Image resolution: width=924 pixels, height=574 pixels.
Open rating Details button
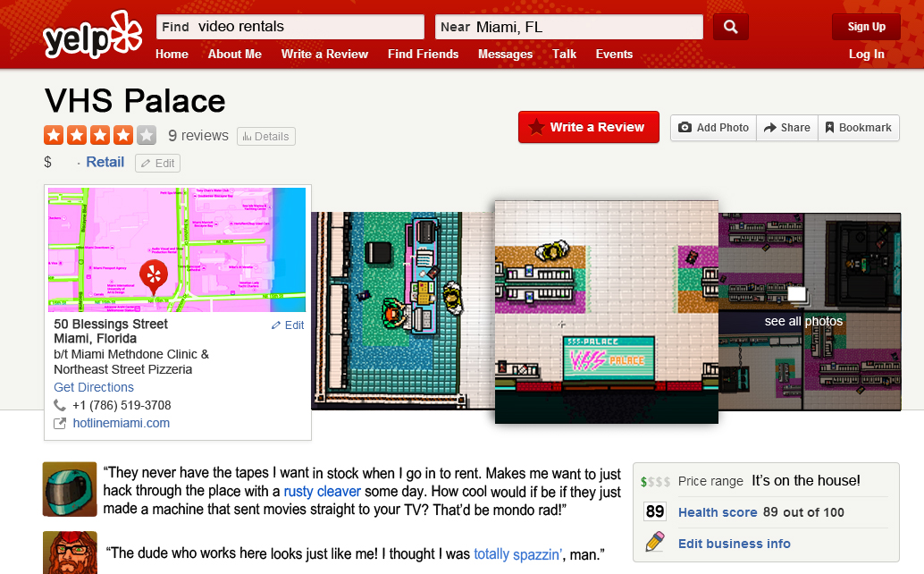click(265, 136)
